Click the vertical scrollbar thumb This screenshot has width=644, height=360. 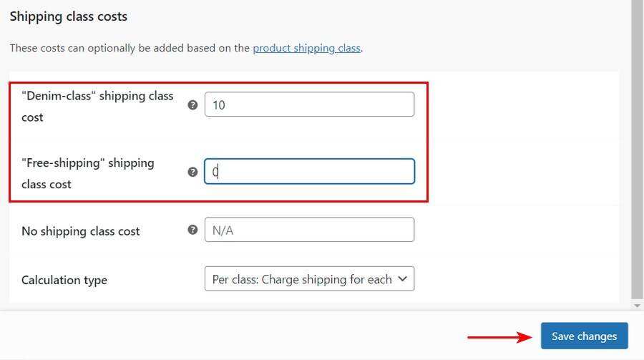638,143
